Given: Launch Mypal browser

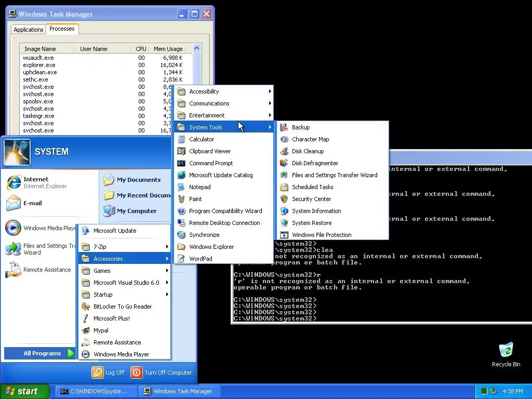Looking at the screenshot, I should tap(125, 330).
